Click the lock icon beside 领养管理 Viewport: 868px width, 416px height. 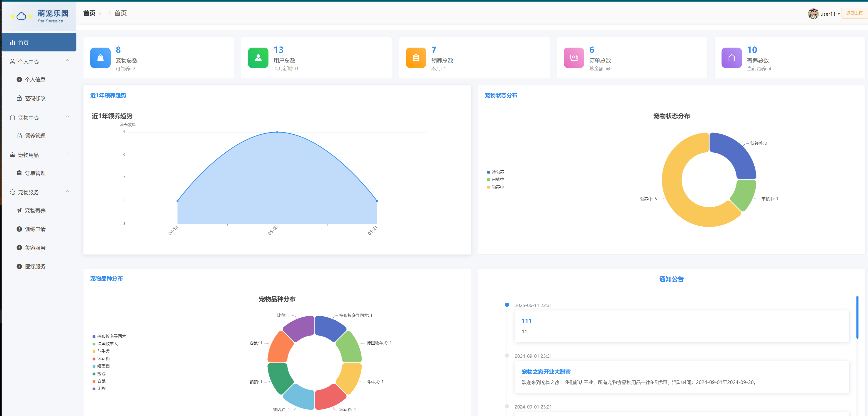[x=19, y=135]
